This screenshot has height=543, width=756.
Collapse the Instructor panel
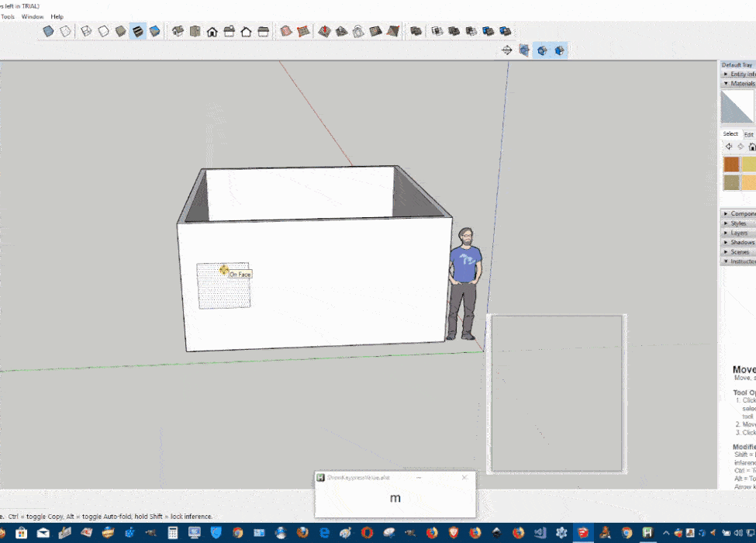[738, 261]
